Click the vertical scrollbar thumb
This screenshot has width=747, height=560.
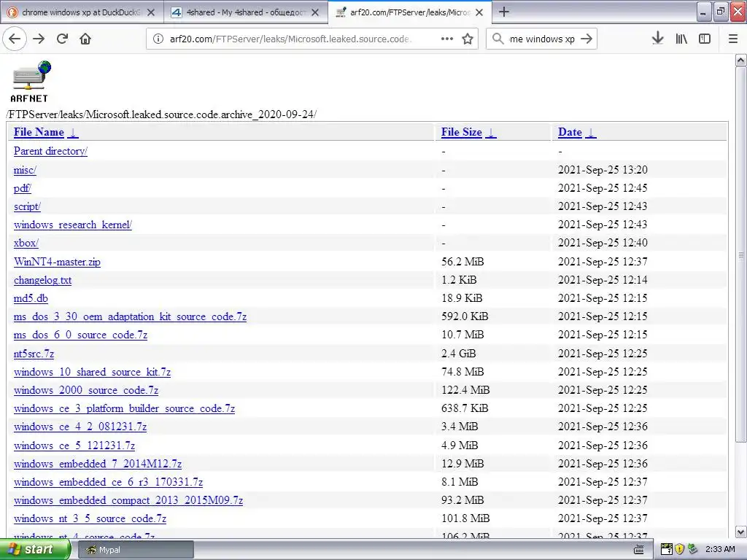click(x=740, y=254)
